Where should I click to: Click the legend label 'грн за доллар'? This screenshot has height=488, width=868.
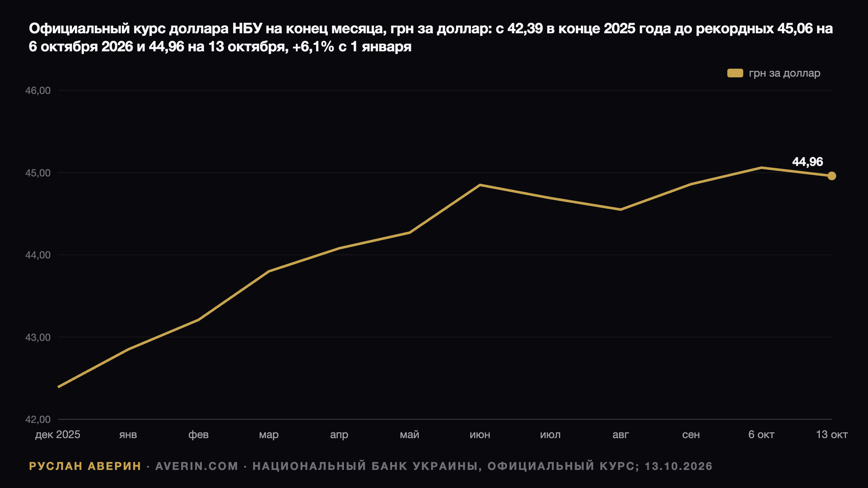784,73
